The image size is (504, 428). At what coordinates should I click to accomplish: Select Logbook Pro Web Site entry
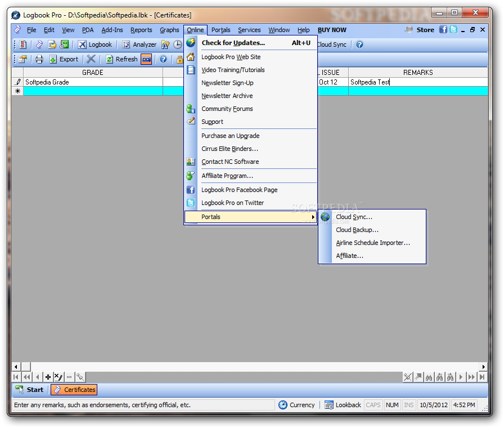tap(251, 57)
